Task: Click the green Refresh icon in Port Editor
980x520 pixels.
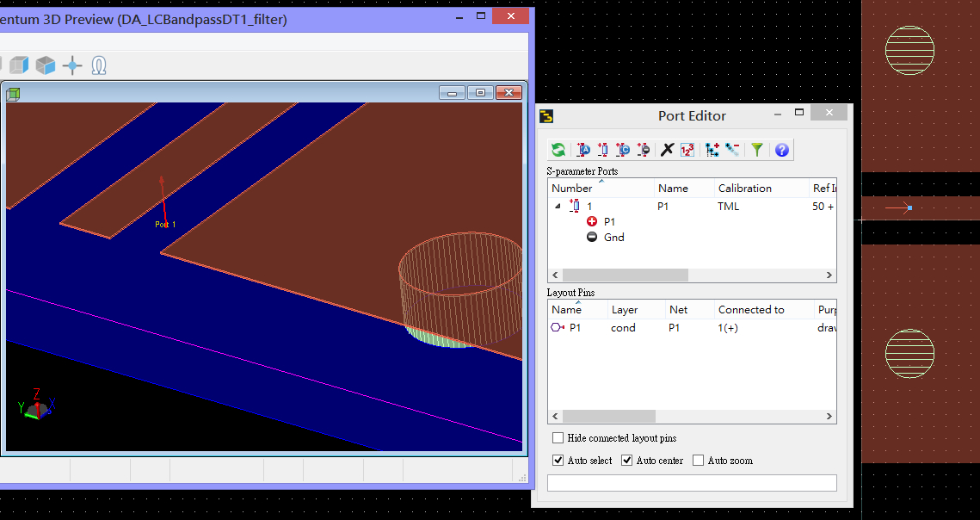Action: 558,150
